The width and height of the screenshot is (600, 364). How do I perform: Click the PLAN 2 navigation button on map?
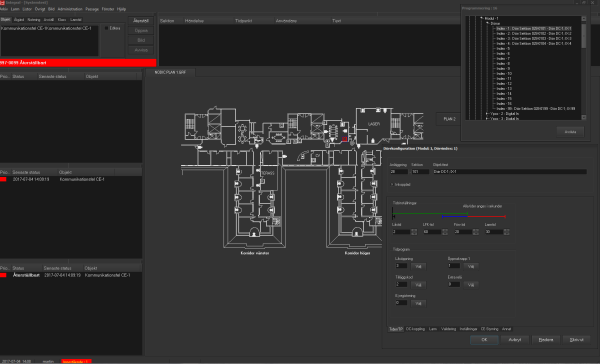450,119
